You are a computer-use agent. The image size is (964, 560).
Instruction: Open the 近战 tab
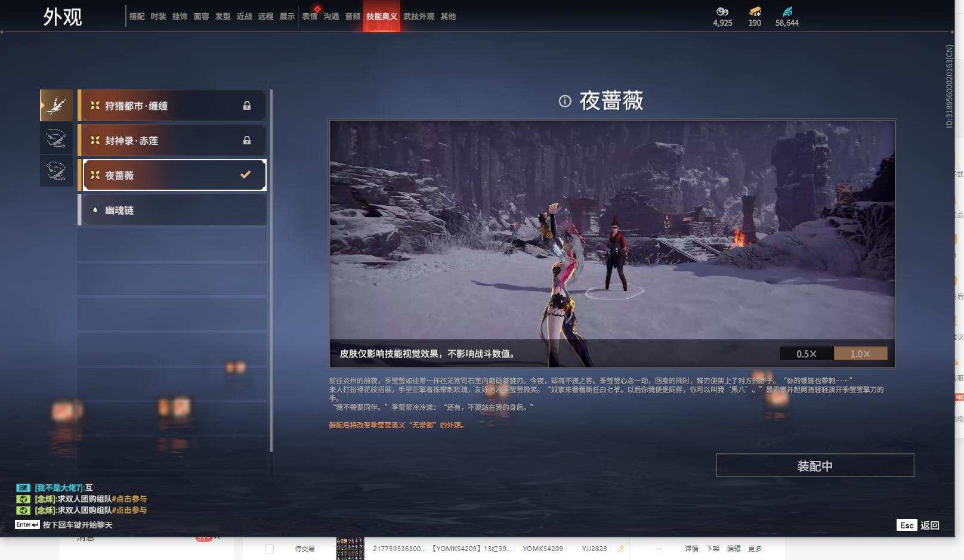245,16
